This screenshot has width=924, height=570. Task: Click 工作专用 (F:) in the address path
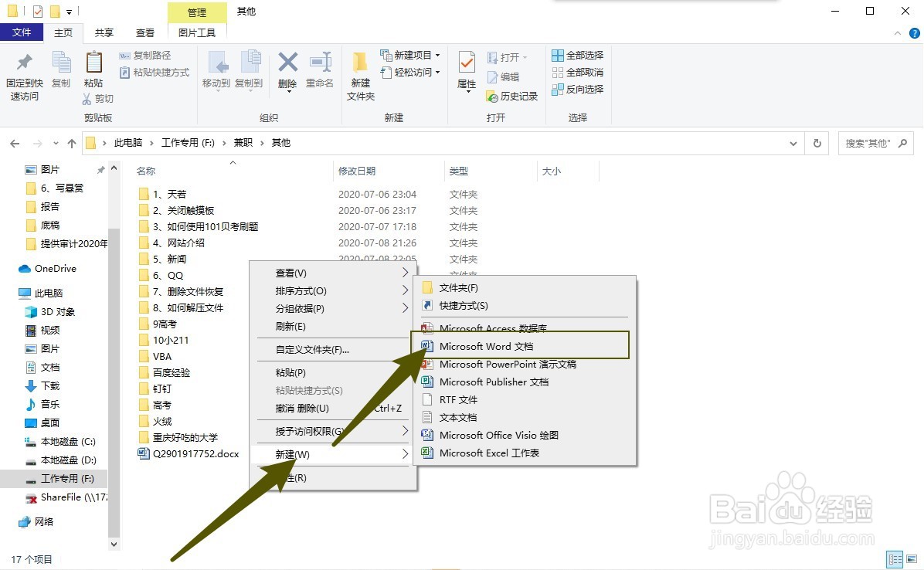tap(188, 142)
